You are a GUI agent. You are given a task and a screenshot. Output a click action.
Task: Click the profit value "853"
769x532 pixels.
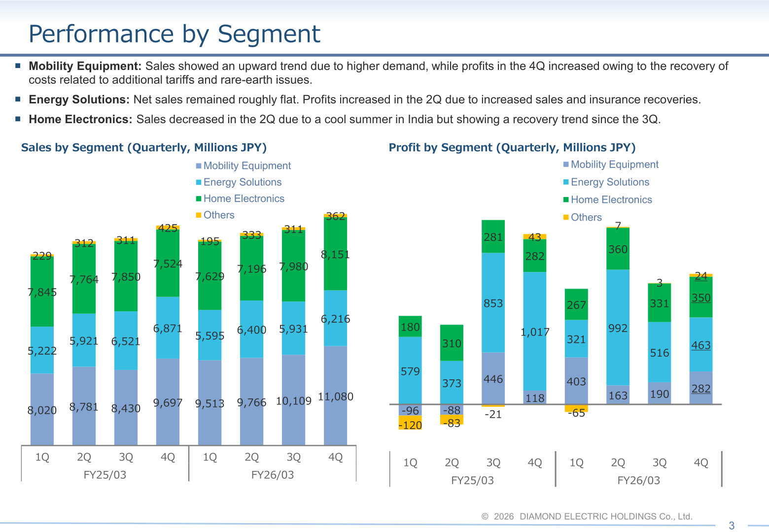[493, 303]
